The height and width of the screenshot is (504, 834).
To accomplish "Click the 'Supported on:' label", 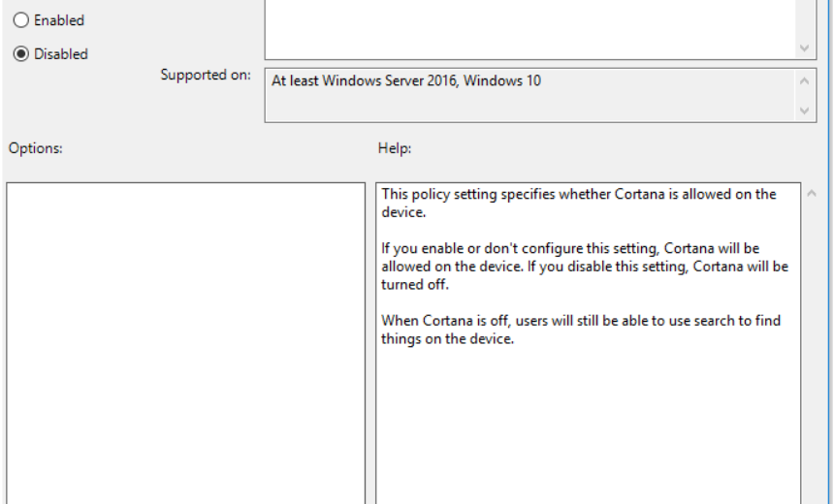I will coord(206,76).
